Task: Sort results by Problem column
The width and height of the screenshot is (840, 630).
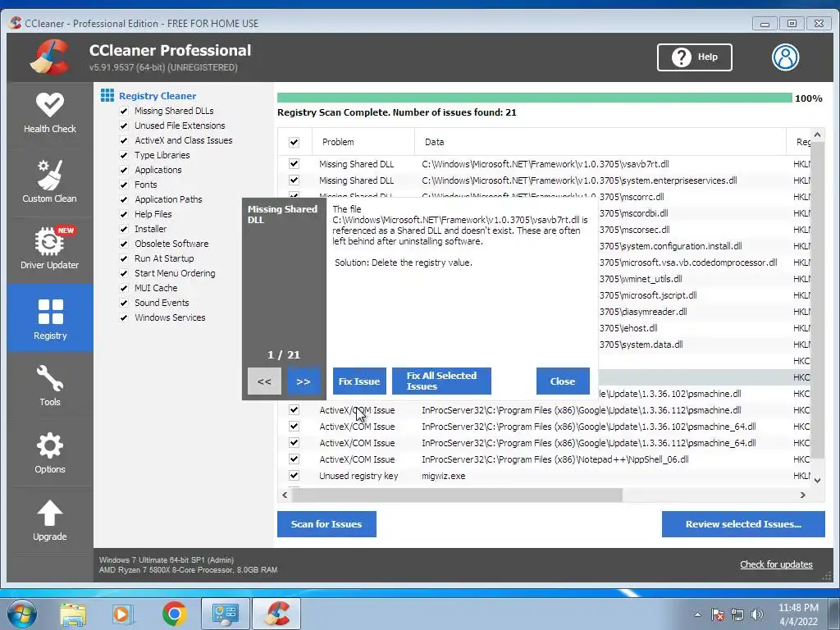Action: (x=363, y=142)
